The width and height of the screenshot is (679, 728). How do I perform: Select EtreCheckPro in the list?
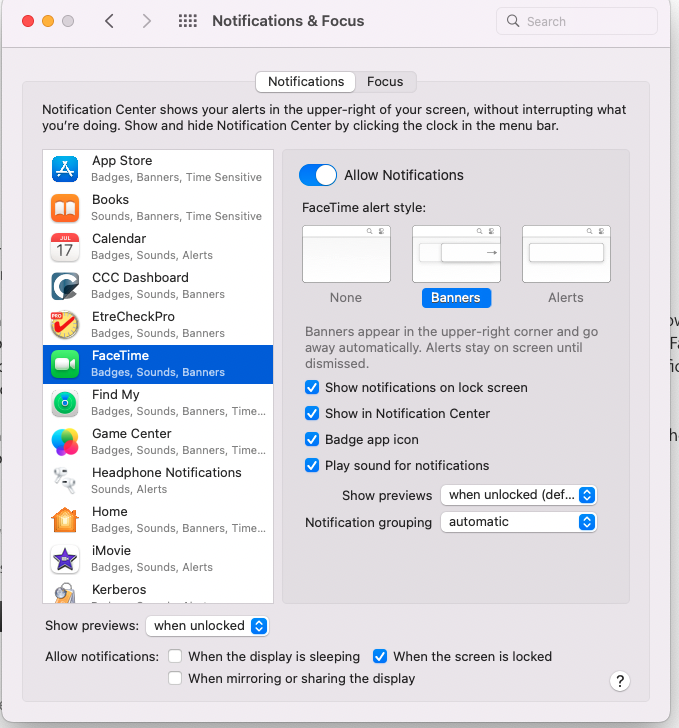(x=158, y=325)
